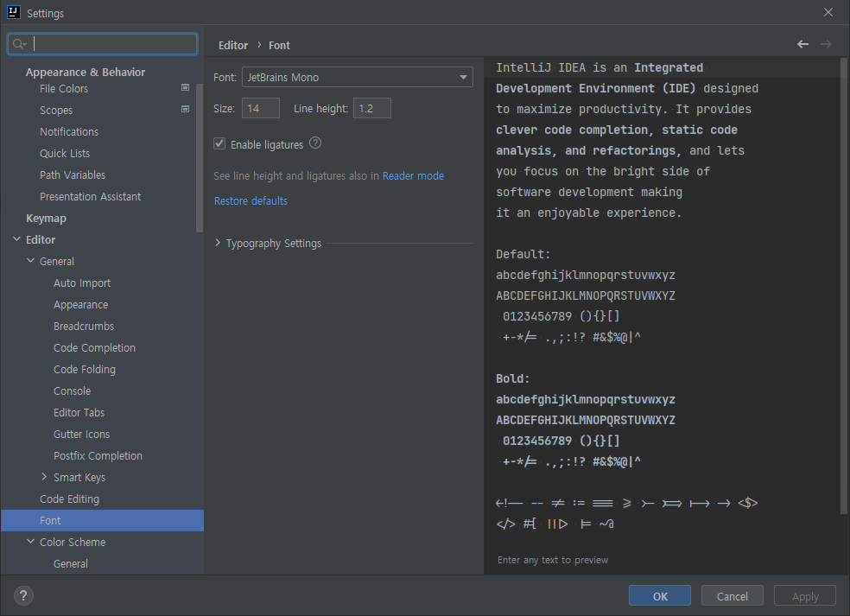Image resolution: width=850 pixels, height=616 pixels.
Task: Open Auto Import settings
Action: pyautogui.click(x=82, y=283)
